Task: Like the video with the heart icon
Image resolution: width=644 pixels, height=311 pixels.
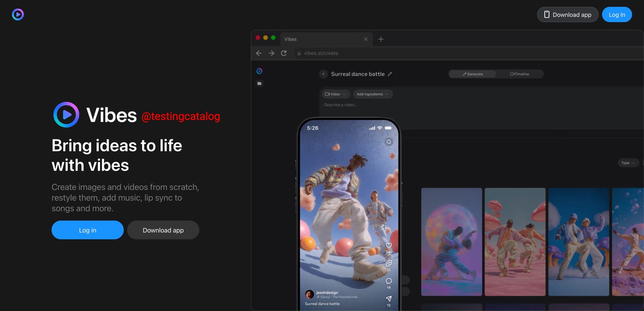Action: pyautogui.click(x=389, y=245)
